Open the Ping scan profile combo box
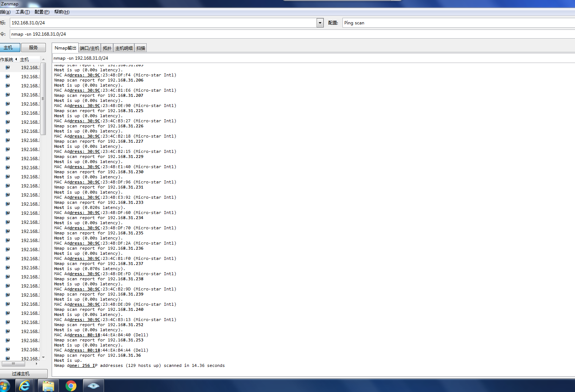Image resolution: width=575 pixels, height=392 pixels. [459, 23]
